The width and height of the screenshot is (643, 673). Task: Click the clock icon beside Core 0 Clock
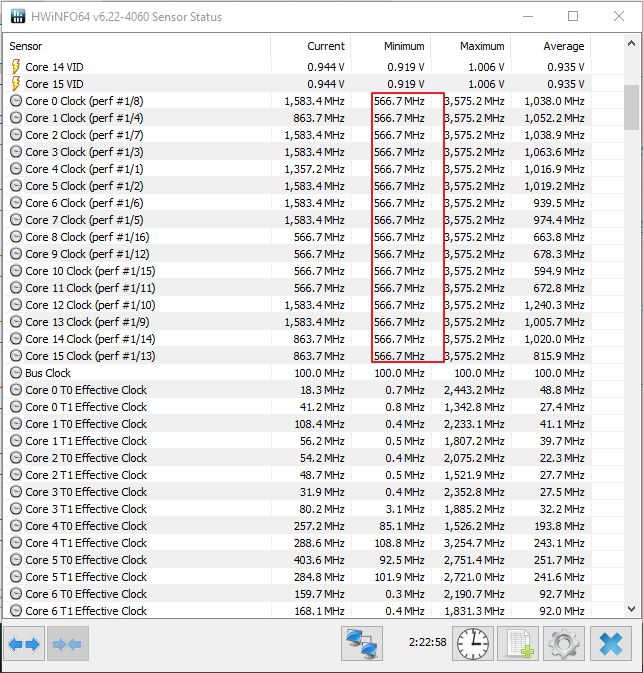click(16, 101)
